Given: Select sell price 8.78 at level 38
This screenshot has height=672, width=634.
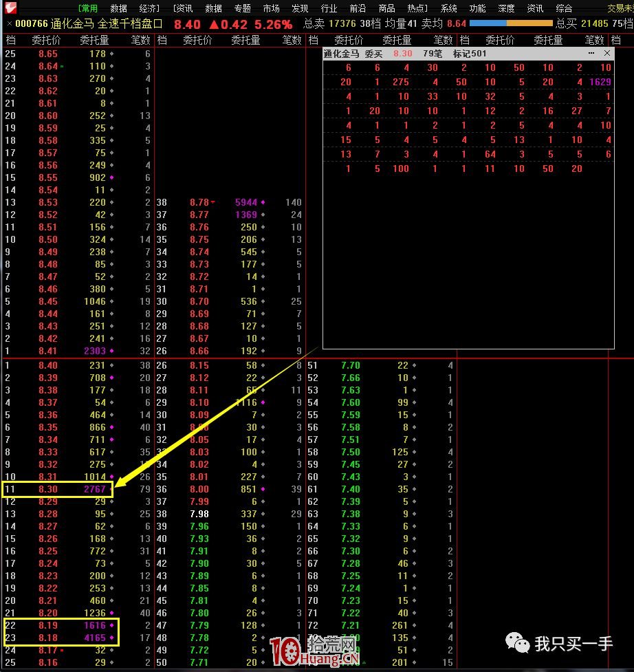Looking at the screenshot, I should [199, 202].
